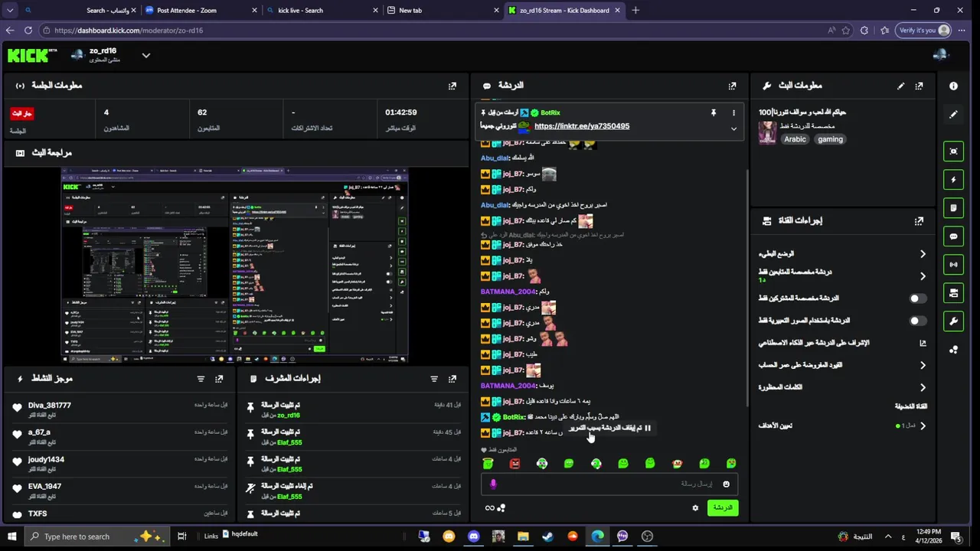Insert the angry red emote

[514, 463]
